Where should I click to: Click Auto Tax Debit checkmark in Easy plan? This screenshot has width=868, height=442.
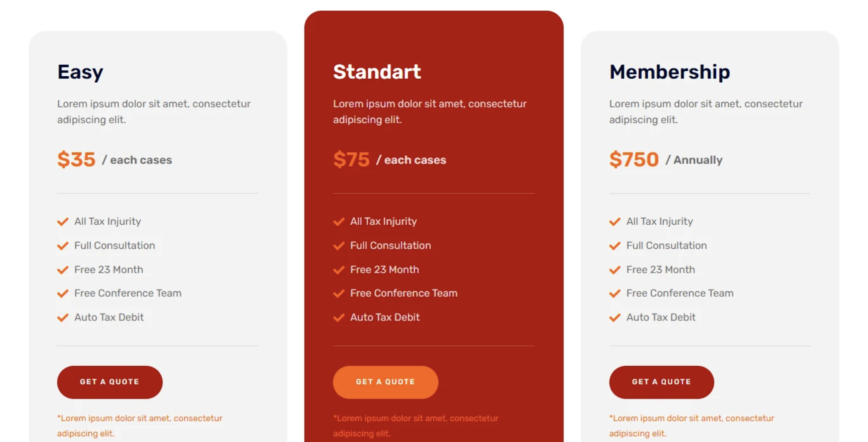click(63, 318)
